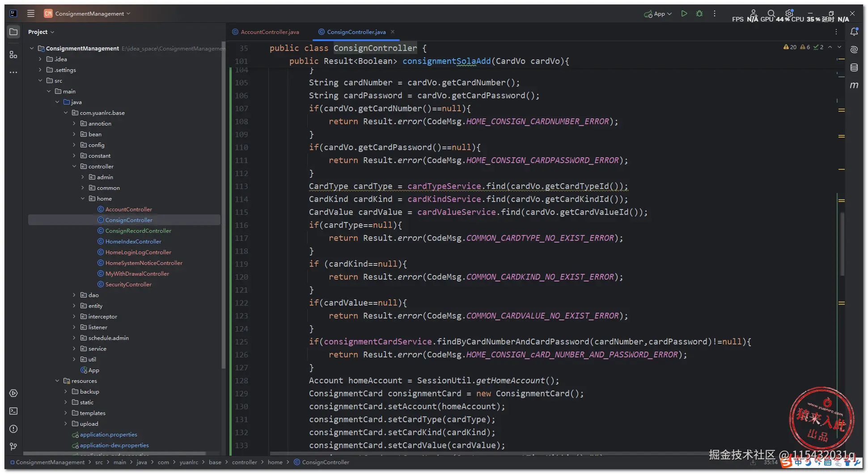Click breadcrumb 'home' package
This screenshot has height=474, width=868.
pyautogui.click(x=275, y=462)
